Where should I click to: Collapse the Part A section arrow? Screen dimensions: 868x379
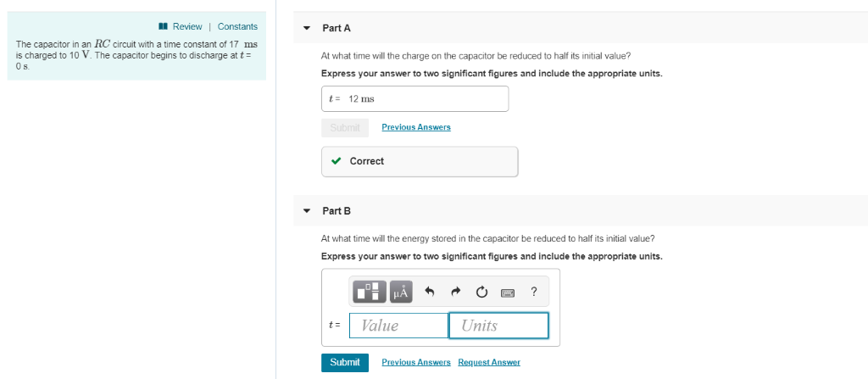(x=307, y=28)
